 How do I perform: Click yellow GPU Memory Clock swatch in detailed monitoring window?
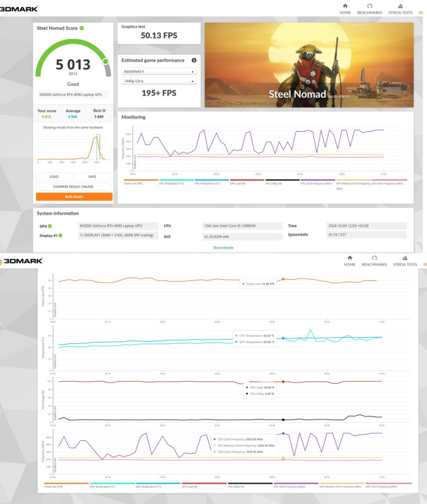tap(342, 483)
